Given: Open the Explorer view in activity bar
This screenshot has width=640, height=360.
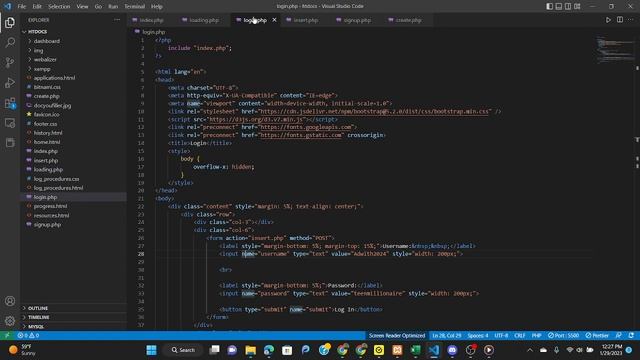Looking at the screenshot, I should [x=10, y=22].
